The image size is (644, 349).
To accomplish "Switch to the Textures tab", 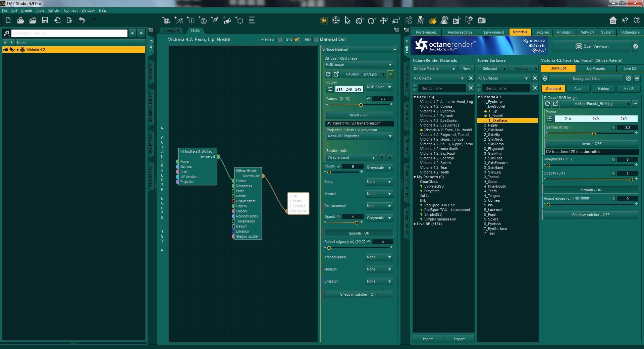I will coord(542,32).
